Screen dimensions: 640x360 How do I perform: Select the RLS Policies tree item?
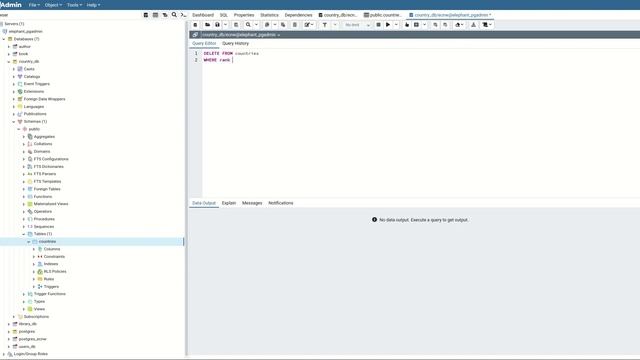[55, 271]
